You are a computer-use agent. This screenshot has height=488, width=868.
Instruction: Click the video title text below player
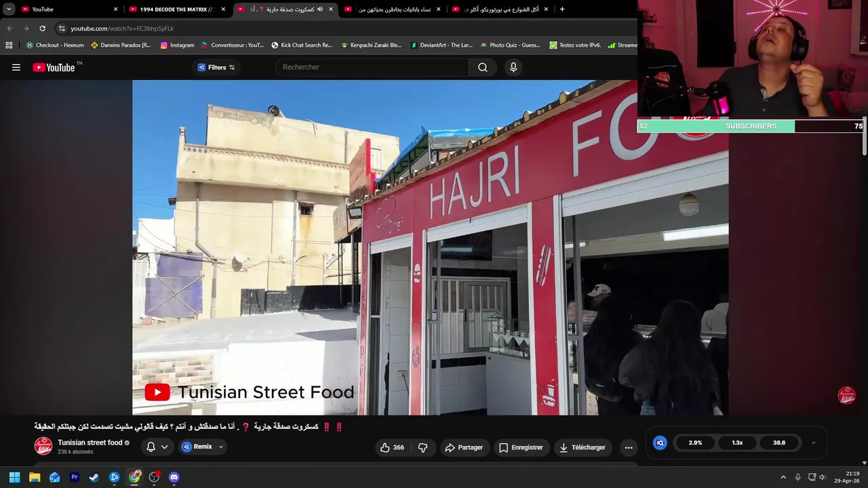click(x=189, y=426)
